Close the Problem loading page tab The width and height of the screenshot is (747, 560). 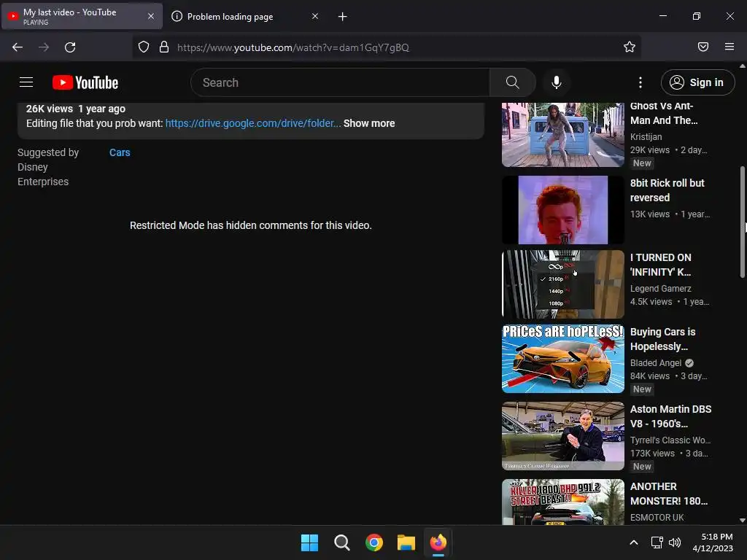coord(315,16)
